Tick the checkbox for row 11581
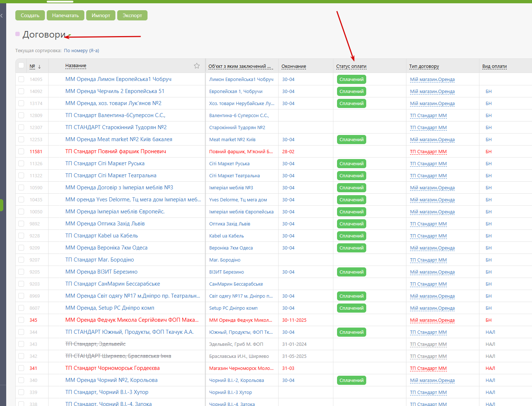 (21, 151)
